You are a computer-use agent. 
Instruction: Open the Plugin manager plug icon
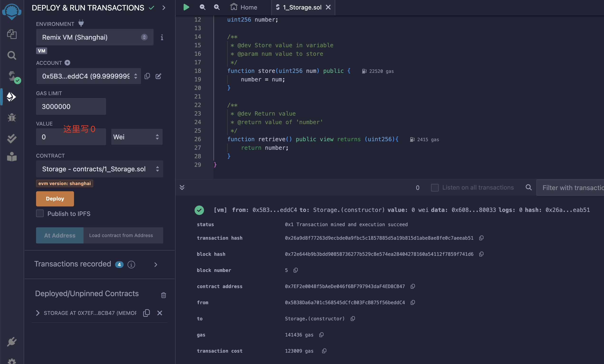12,341
